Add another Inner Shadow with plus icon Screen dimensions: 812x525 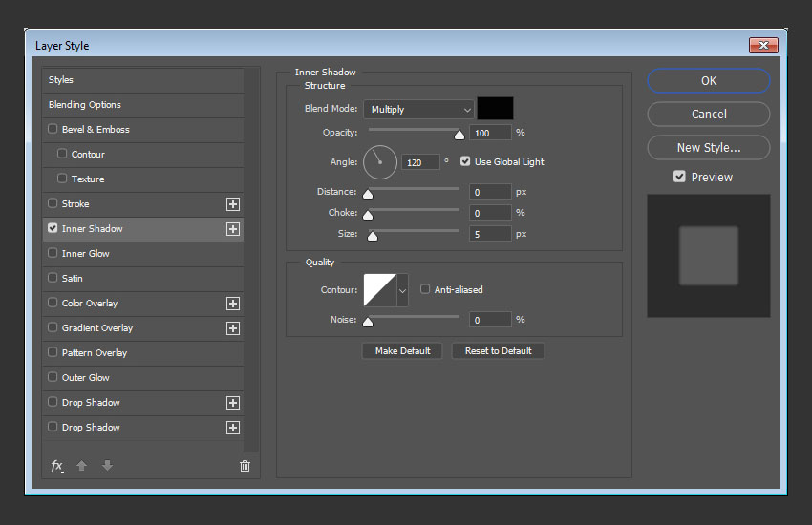coord(232,229)
